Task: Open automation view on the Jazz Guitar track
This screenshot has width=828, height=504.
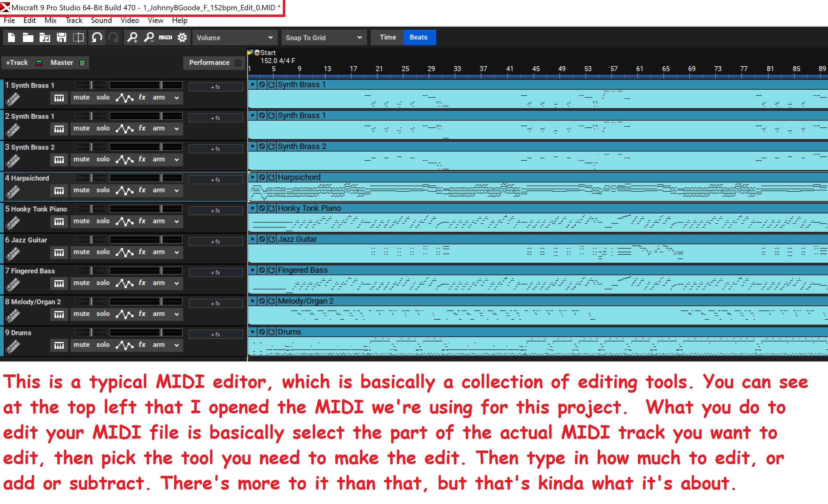Action: [125, 252]
